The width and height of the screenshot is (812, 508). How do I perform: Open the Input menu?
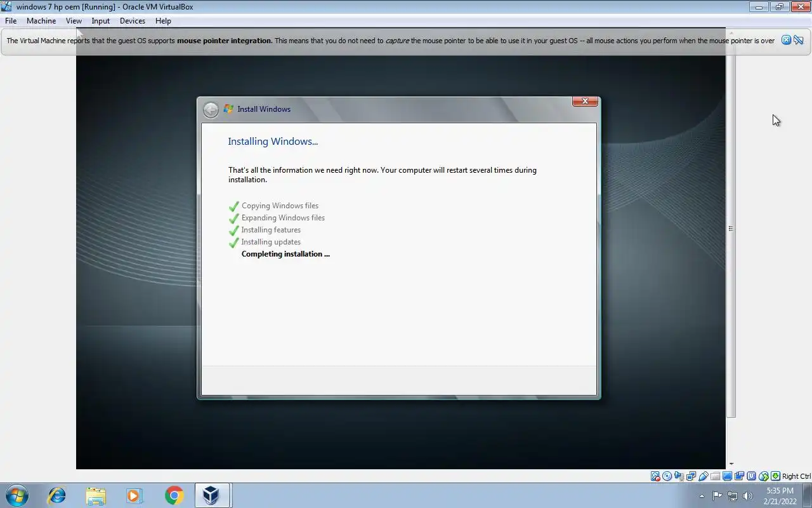click(x=100, y=21)
